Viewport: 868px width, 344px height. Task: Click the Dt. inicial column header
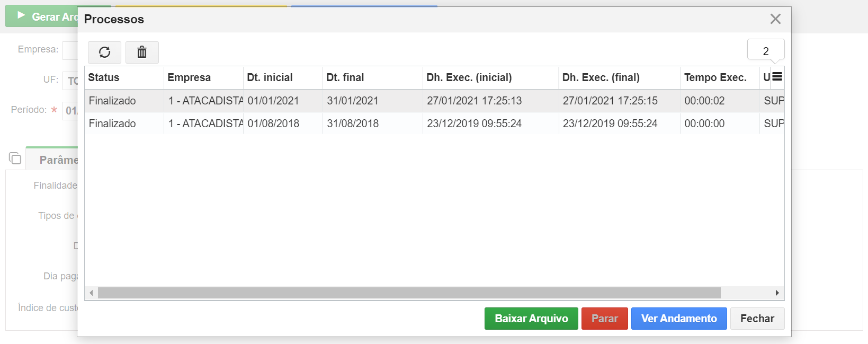[282, 77]
